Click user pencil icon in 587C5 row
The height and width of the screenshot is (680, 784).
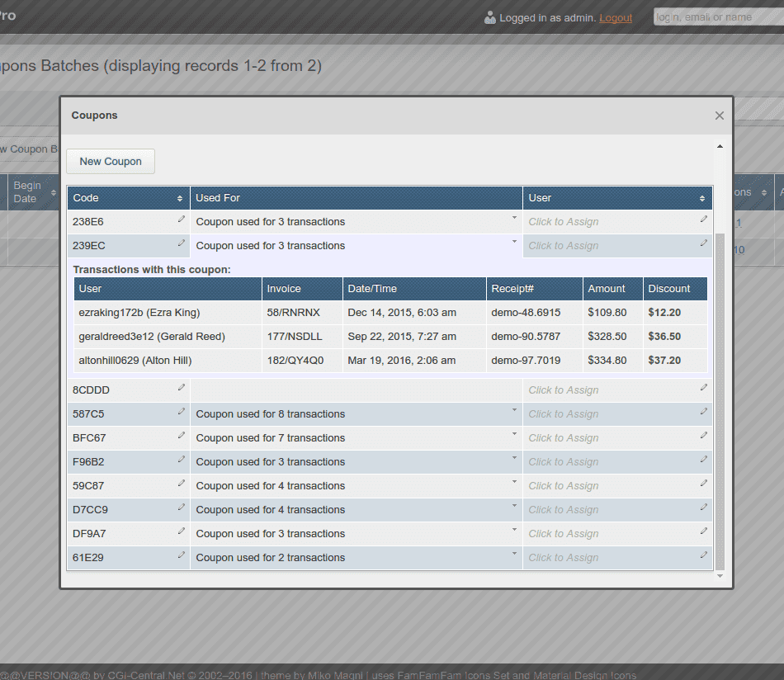703,412
